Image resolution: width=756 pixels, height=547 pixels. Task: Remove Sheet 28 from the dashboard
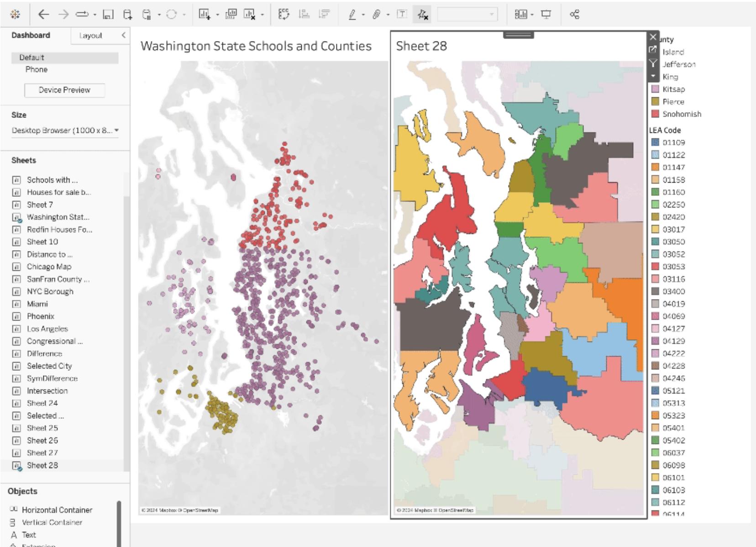click(653, 37)
